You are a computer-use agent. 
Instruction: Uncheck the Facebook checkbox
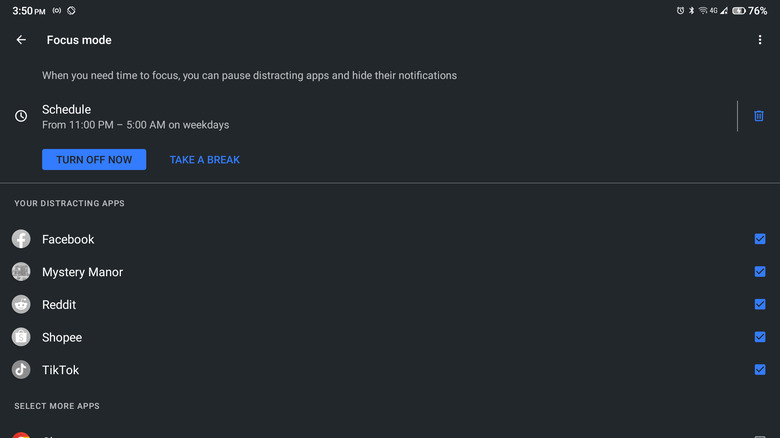pos(760,239)
